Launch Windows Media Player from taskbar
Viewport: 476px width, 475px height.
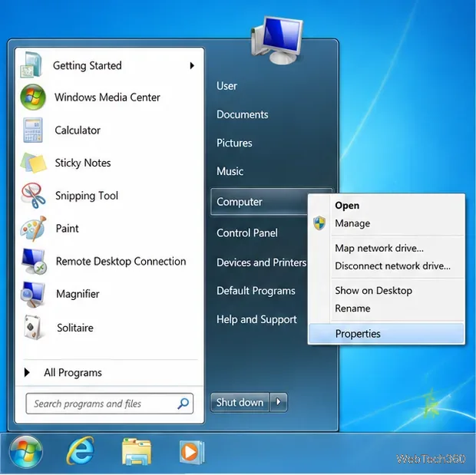pyautogui.click(x=192, y=452)
